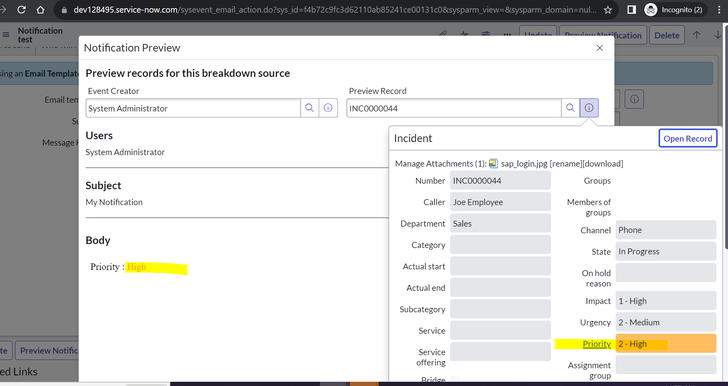Click the empty Service field
The image size is (728, 386).
pos(500,330)
